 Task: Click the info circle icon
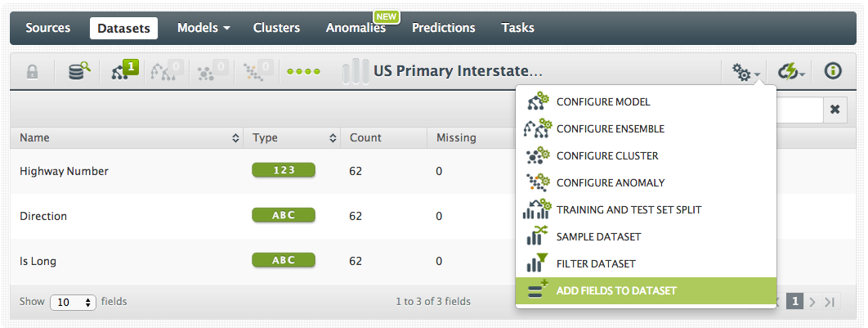833,71
